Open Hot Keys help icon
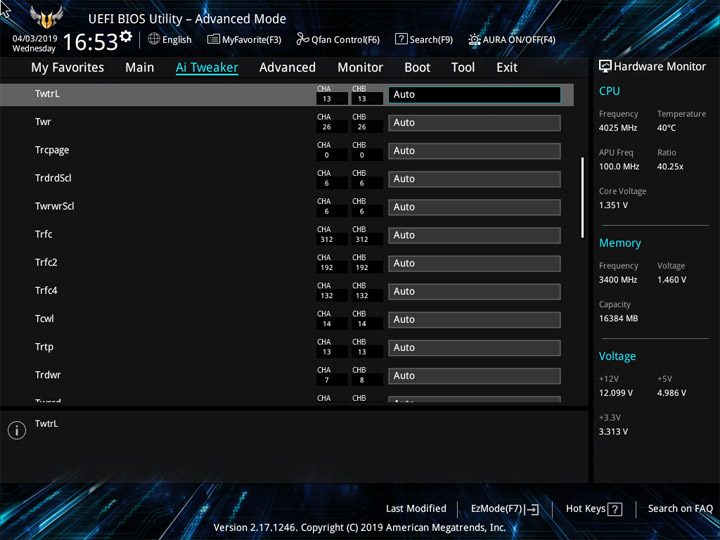 click(615, 509)
